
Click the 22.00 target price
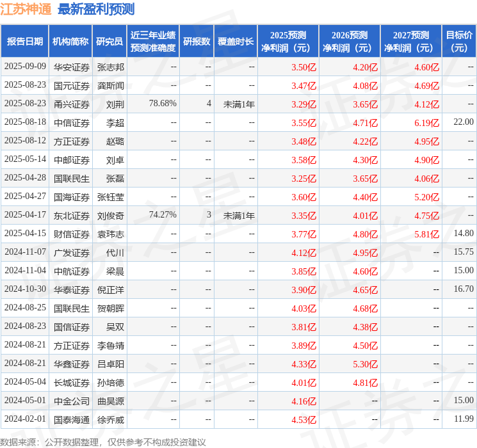tap(464, 122)
